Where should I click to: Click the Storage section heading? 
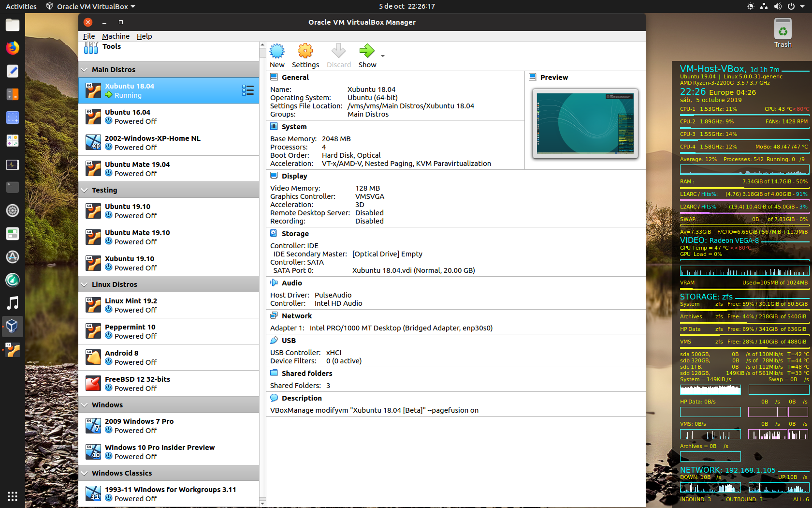[295, 234]
